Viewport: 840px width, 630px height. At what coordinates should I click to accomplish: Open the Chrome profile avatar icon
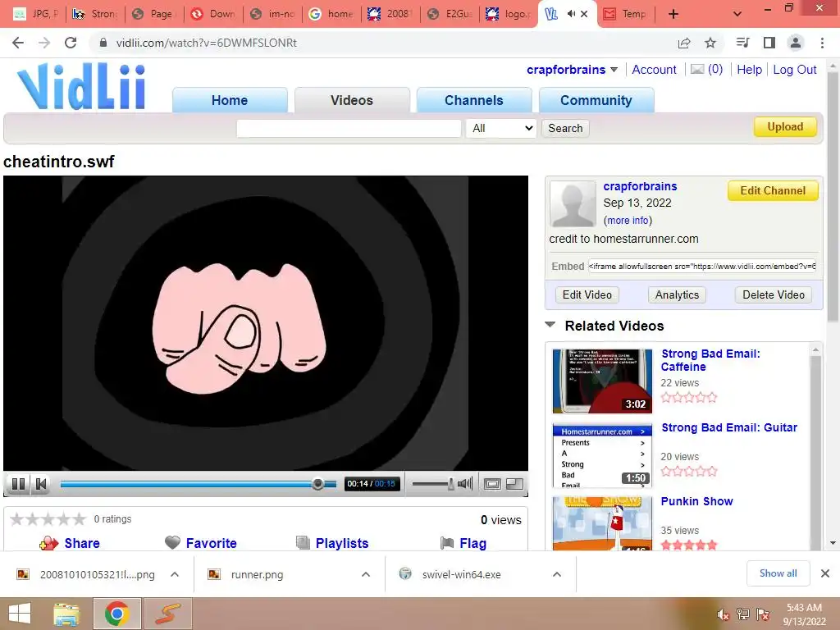tap(796, 43)
